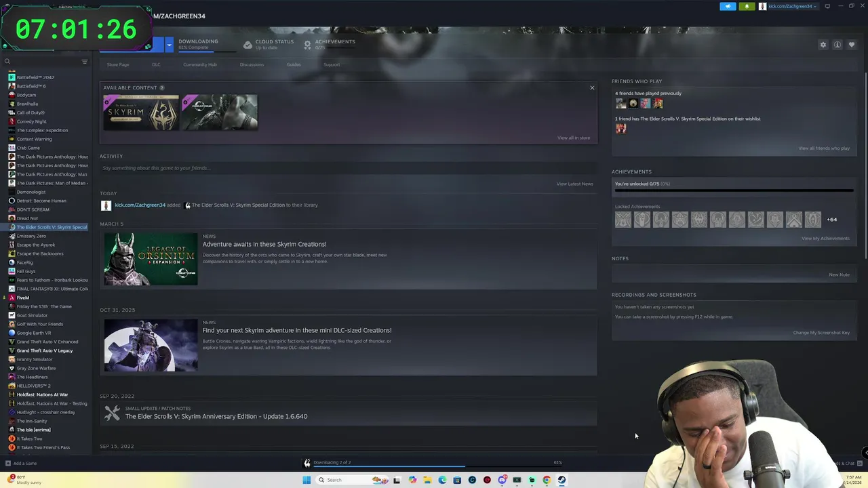Open the Community Hub tab
Image resolution: width=868 pixels, height=488 pixels.
pos(200,64)
